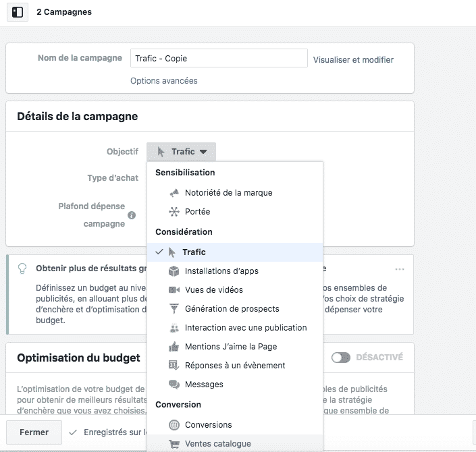Click the Ventes catalogue shopping cart icon
Image resolution: width=476 pixels, height=452 pixels.
[174, 444]
